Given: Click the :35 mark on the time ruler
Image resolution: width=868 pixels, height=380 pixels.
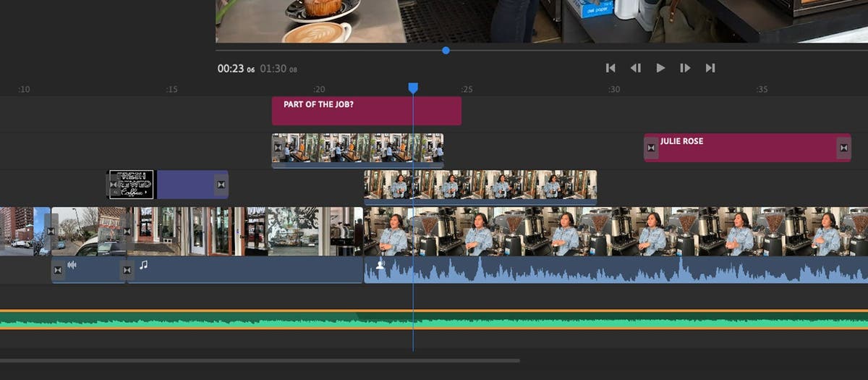Looking at the screenshot, I should click(x=762, y=90).
